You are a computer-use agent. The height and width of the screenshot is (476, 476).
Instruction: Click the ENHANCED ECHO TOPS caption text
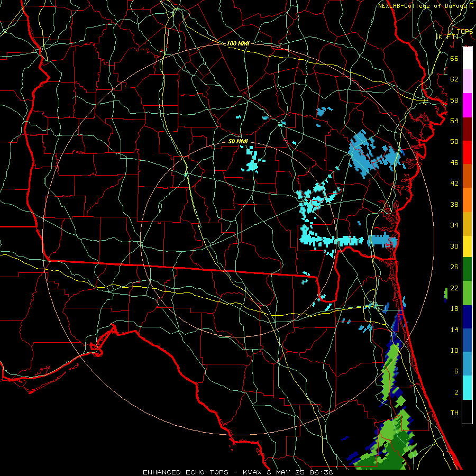(x=186, y=472)
